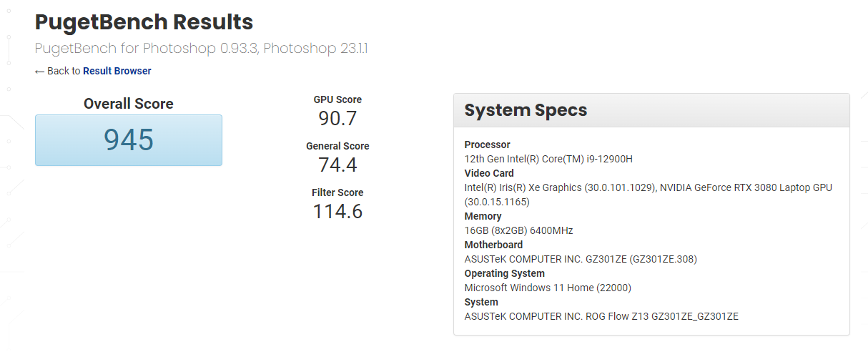Viewport: 868px width, 352px height.
Task: Click the Overall Score heading
Action: pyautogui.click(x=128, y=104)
